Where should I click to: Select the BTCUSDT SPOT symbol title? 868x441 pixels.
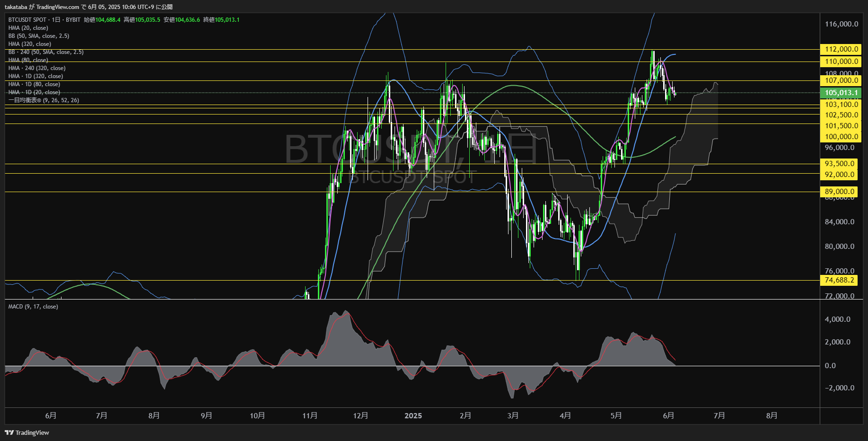coord(27,20)
